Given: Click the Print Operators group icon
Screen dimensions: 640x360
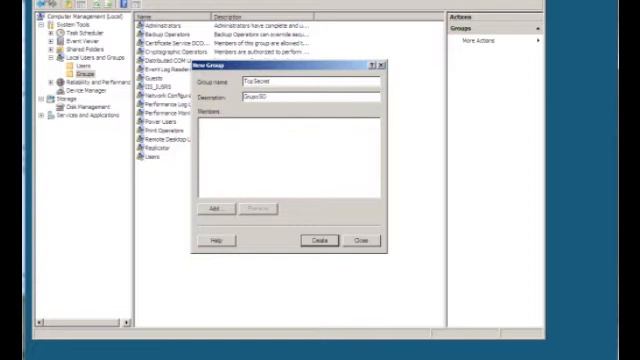Looking at the screenshot, I should (x=140, y=130).
